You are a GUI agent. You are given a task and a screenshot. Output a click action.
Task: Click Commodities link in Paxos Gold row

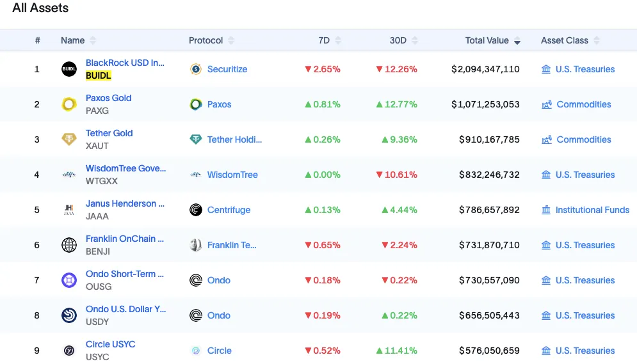583,104
